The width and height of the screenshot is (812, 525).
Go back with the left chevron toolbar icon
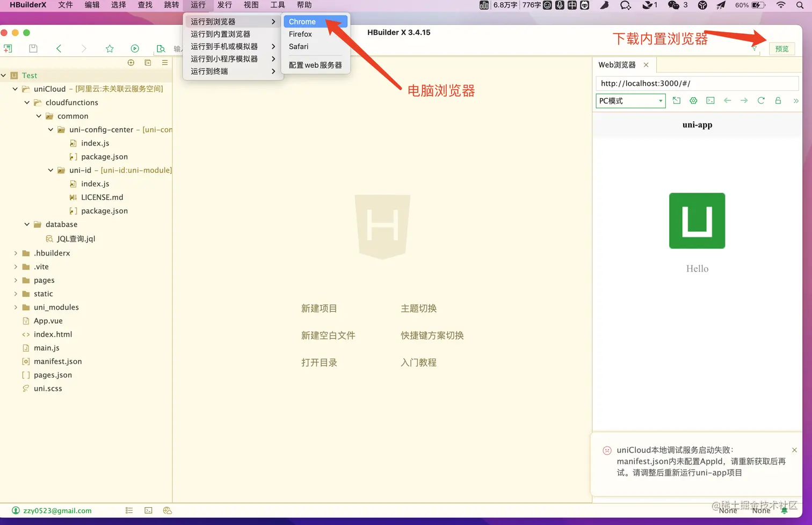pyautogui.click(x=59, y=48)
